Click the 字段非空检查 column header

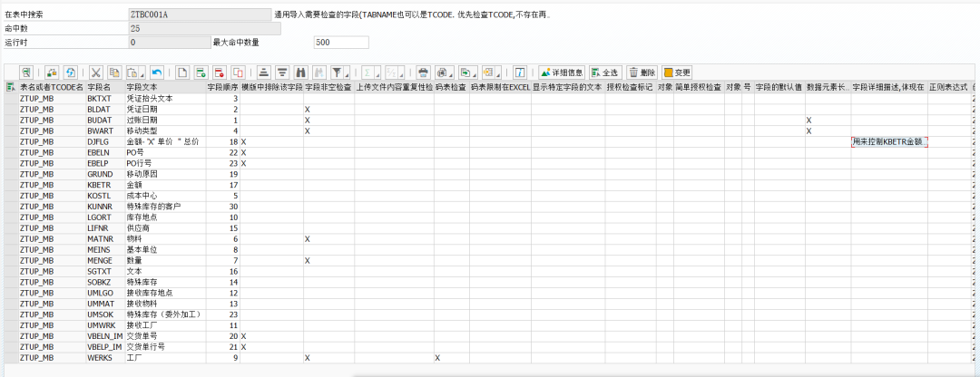pyautogui.click(x=328, y=88)
